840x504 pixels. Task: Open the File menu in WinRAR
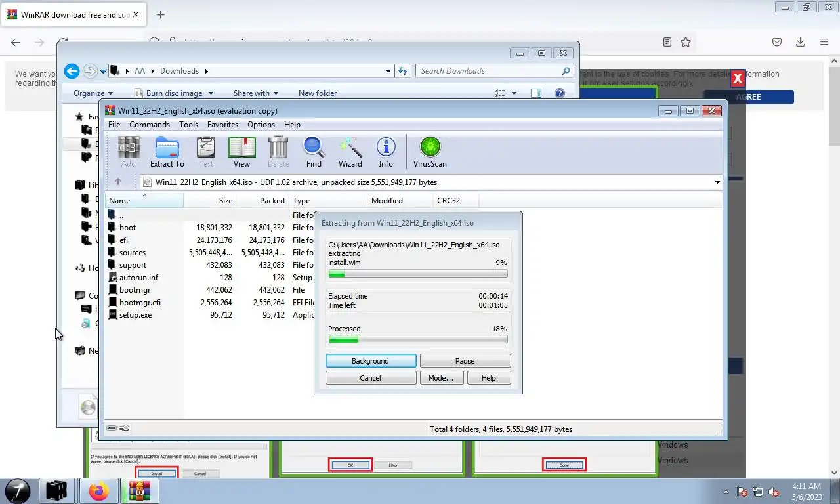coord(114,125)
